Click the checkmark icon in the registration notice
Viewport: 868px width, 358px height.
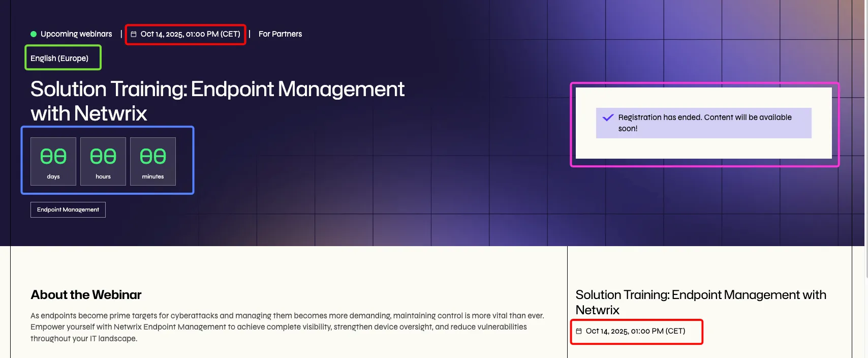pos(608,117)
